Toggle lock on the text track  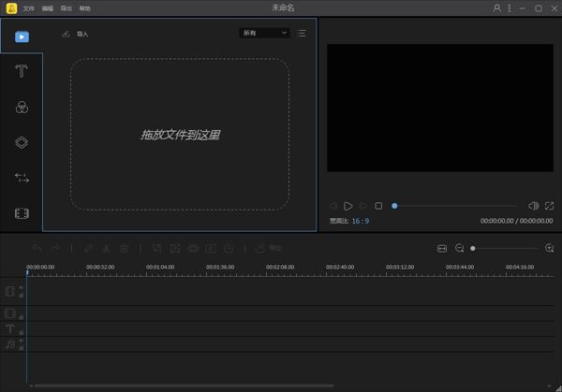click(x=22, y=332)
